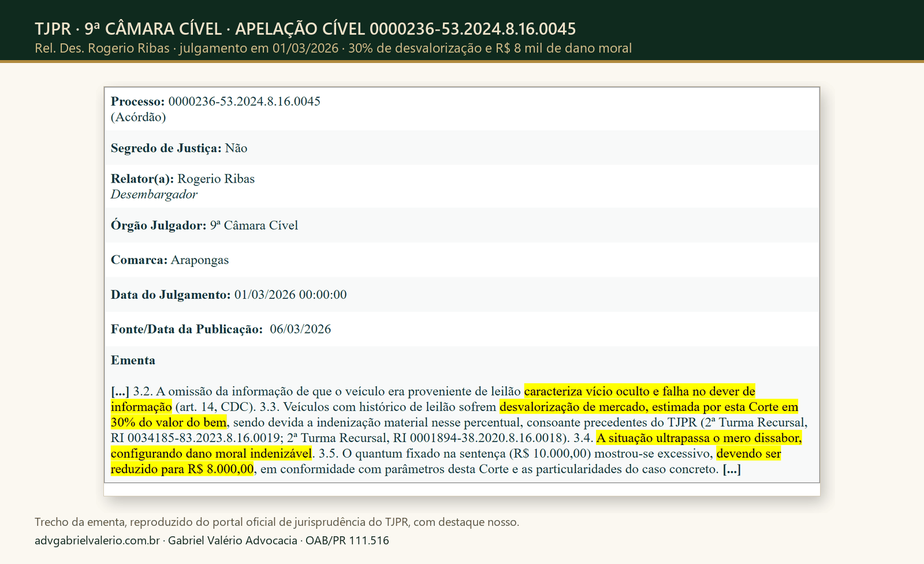The height and width of the screenshot is (564, 924).
Task: Click the sentence amount '(R$ 10.000,00)'
Action: click(x=550, y=454)
